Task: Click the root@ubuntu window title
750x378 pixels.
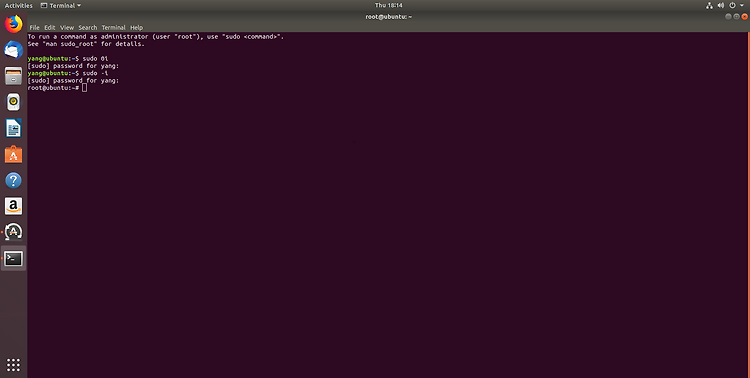Action: pos(388,17)
